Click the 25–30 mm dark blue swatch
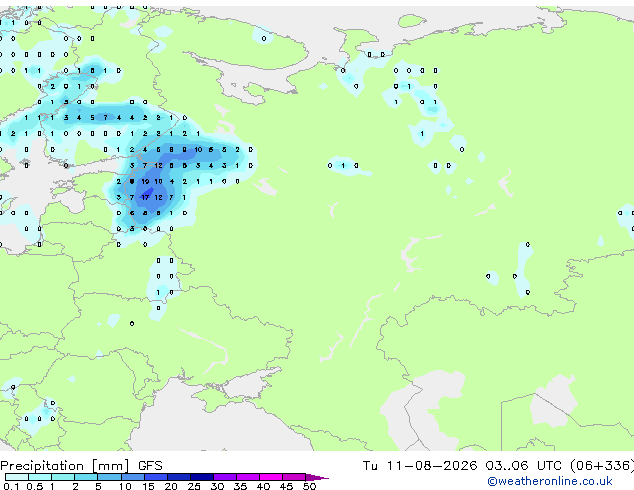634x490 pixels. pos(202,477)
